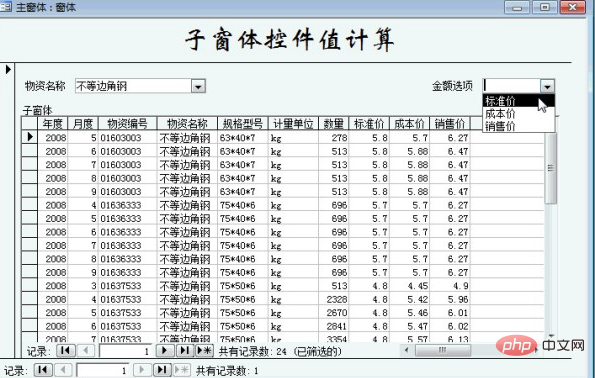
Task: Click the subform vertical scrollbar thumb
Action: (551, 168)
